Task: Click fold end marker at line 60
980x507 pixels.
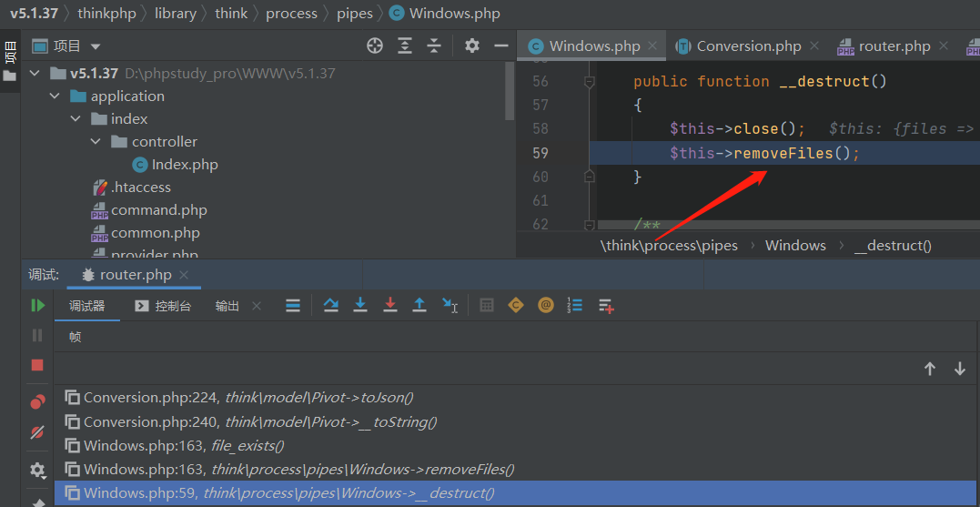Action: [x=589, y=177]
